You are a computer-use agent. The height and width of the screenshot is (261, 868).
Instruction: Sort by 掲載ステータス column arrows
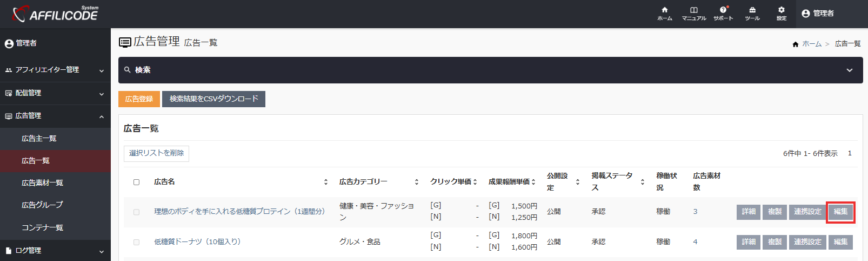(x=642, y=182)
